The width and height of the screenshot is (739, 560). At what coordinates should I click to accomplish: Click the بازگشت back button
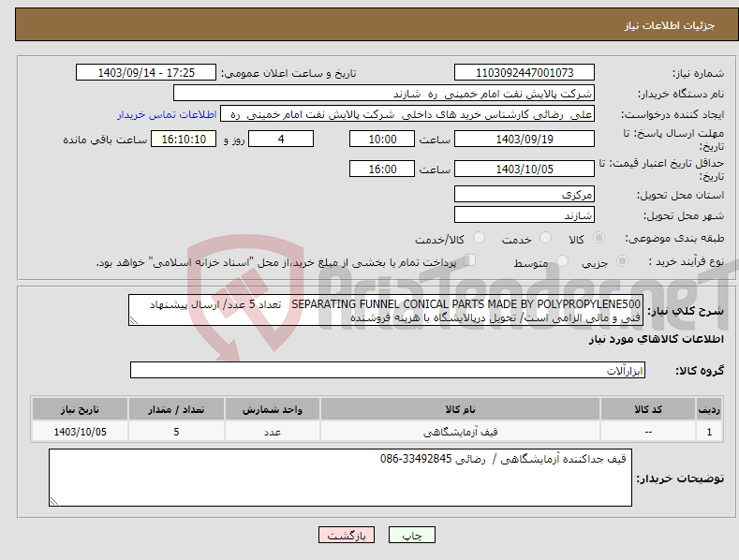(347, 535)
